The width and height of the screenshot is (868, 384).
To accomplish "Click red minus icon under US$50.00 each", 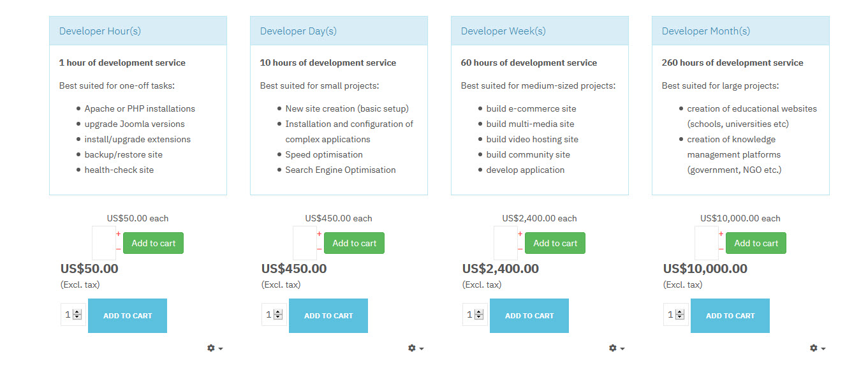I will (118, 249).
